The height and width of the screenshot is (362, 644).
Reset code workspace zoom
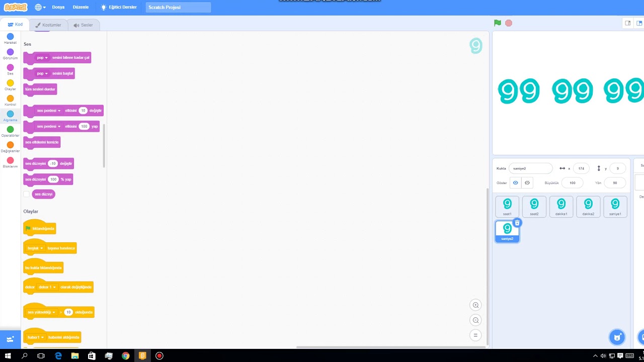tap(475, 335)
